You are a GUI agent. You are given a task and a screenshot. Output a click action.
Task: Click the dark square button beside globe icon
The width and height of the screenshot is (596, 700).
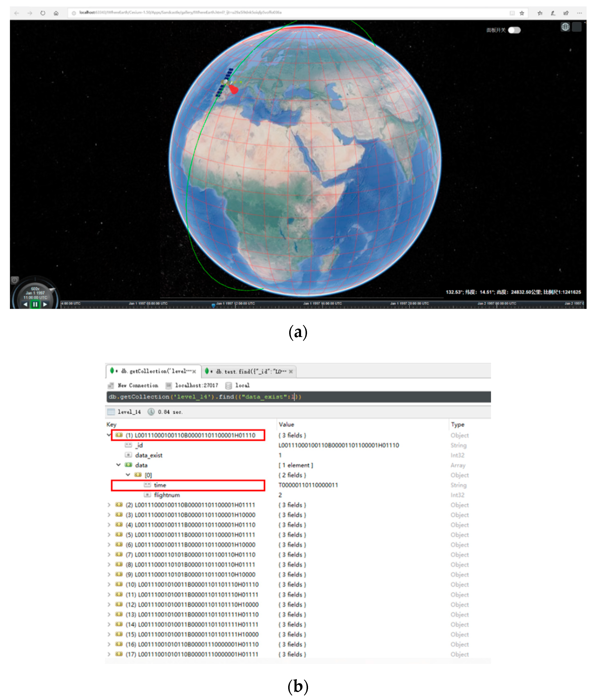pos(577,27)
